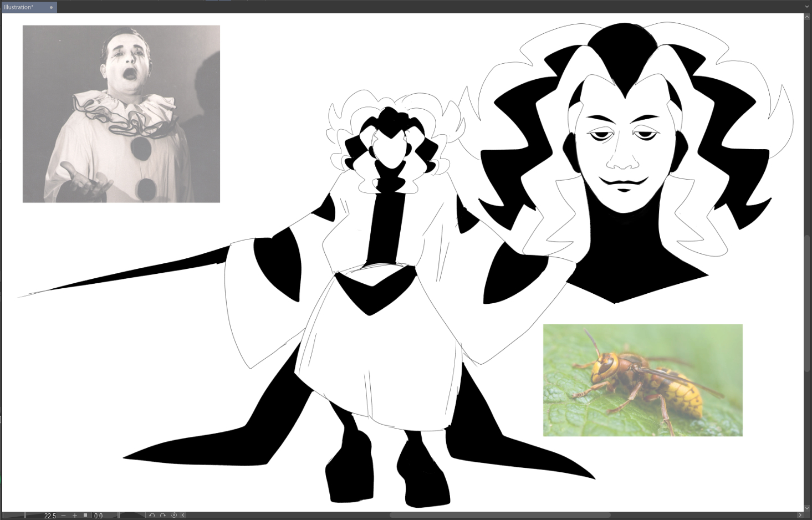Click the hornet reference photo on canvas
Image resolution: width=812 pixels, height=520 pixels.
coord(642,380)
